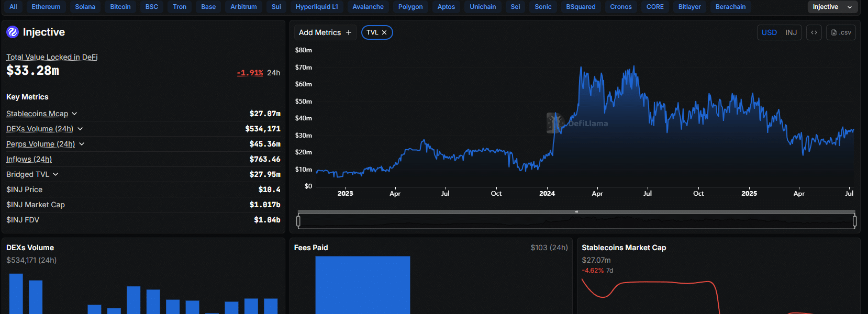Expand the DEXs Volume (24h) row
Image resolution: width=868 pixels, height=314 pixels.
pos(80,129)
